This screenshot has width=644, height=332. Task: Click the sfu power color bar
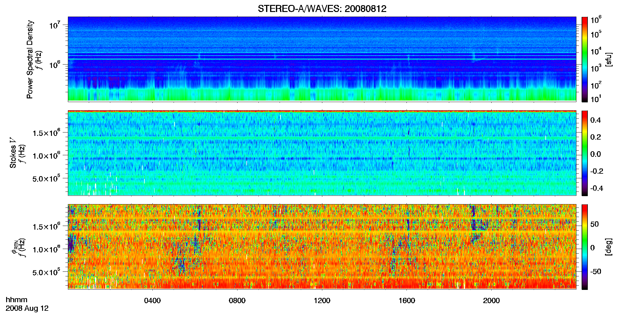(585, 59)
